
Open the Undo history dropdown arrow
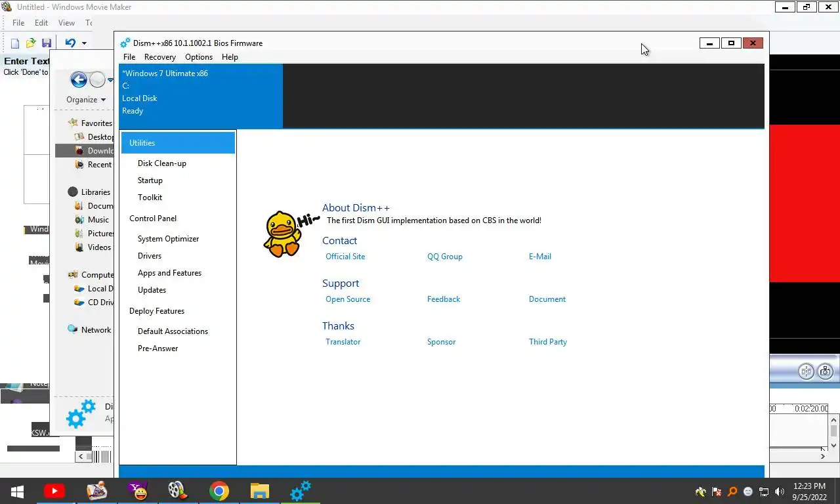coord(84,43)
